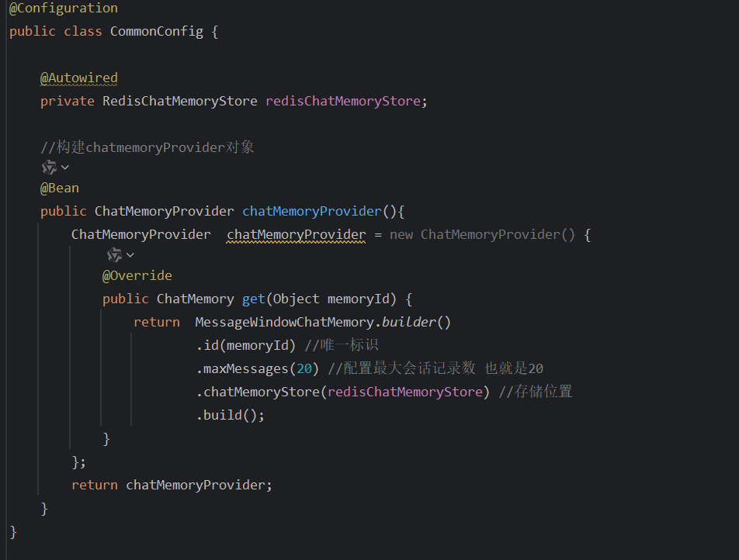Select the @Configuration annotation
The image size is (739, 560).
tap(63, 9)
